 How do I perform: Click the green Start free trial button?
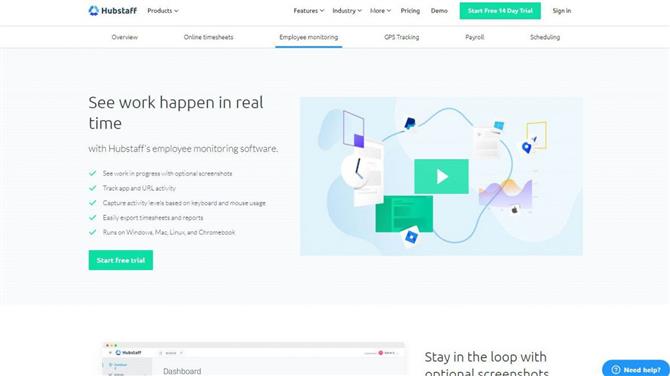point(120,260)
